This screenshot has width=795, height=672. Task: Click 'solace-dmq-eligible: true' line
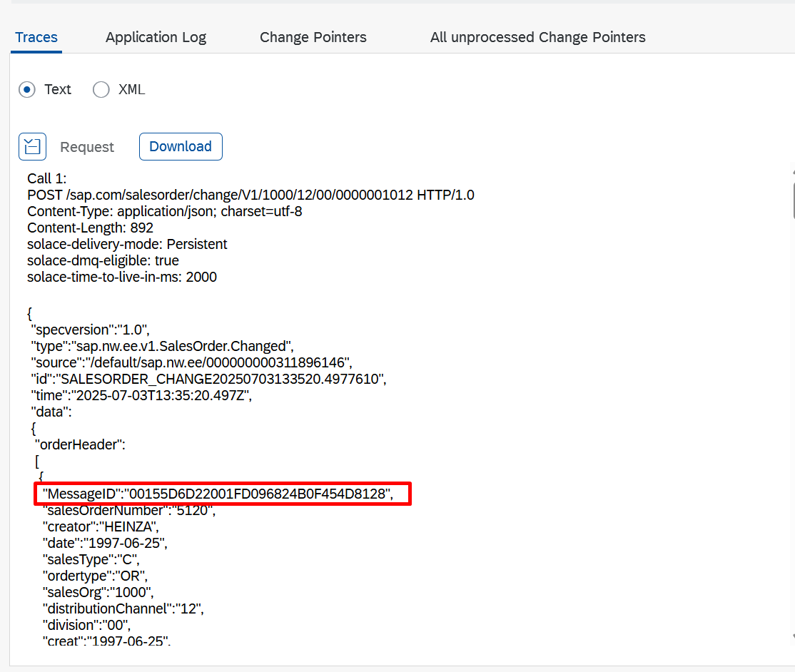tap(103, 260)
